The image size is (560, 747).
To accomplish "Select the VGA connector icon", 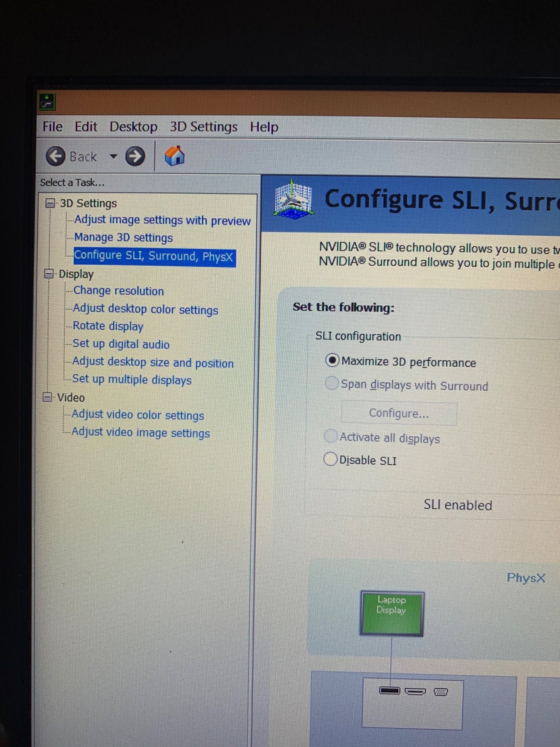I will point(440,692).
